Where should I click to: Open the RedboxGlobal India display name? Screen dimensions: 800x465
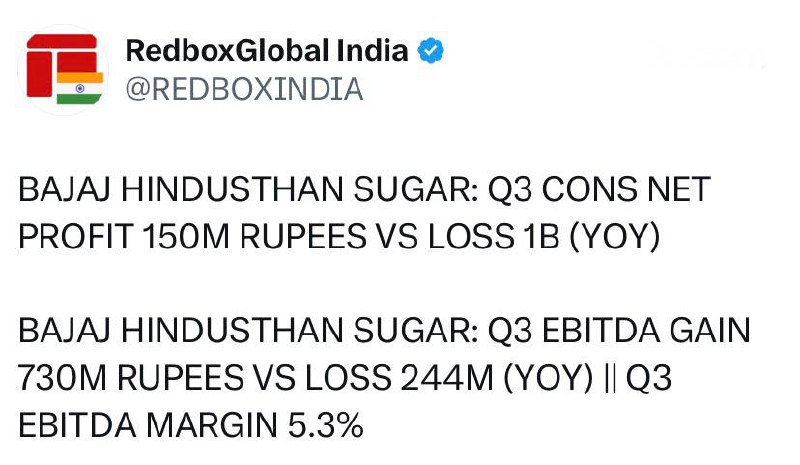point(267,50)
